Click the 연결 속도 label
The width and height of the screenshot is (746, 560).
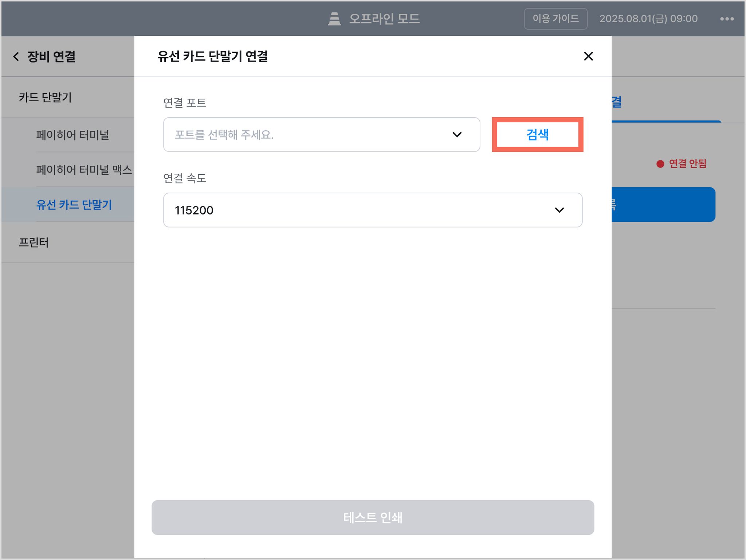pyautogui.click(x=184, y=178)
